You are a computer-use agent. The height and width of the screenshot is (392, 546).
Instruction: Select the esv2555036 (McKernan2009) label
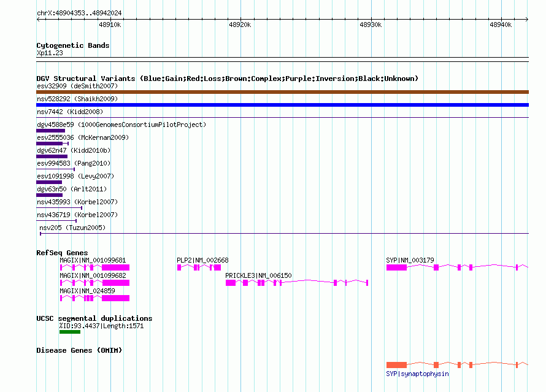point(83,137)
